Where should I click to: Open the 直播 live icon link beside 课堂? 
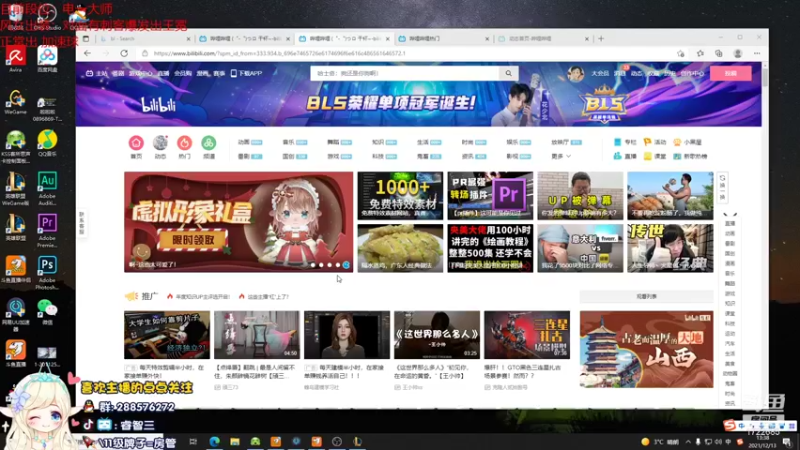(x=625, y=156)
